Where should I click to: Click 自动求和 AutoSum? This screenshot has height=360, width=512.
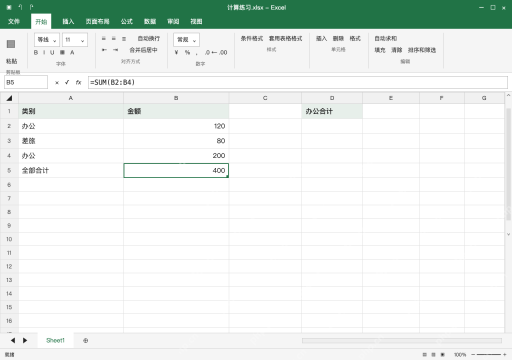386,39
